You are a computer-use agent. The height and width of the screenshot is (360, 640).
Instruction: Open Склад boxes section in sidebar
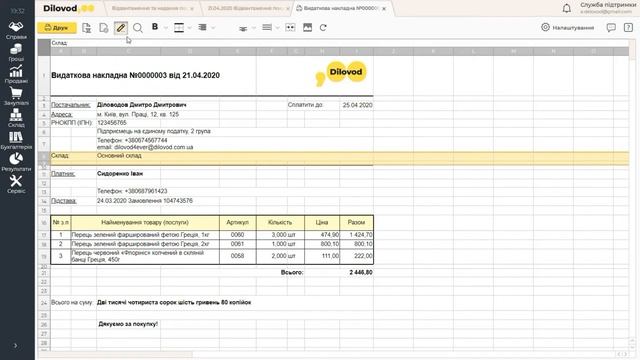click(x=16, y=118)
